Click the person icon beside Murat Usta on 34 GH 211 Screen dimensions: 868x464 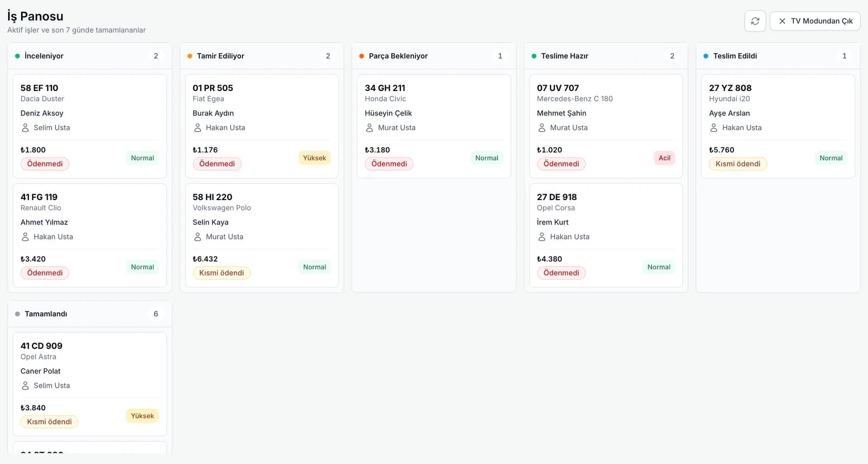pyautogui.click(x=369, y=128)
